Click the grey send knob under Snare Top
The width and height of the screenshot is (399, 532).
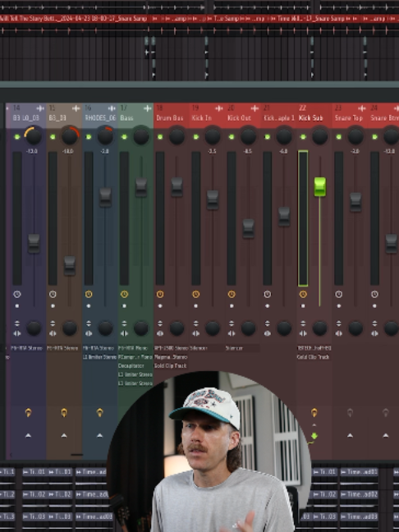(350, 413)
